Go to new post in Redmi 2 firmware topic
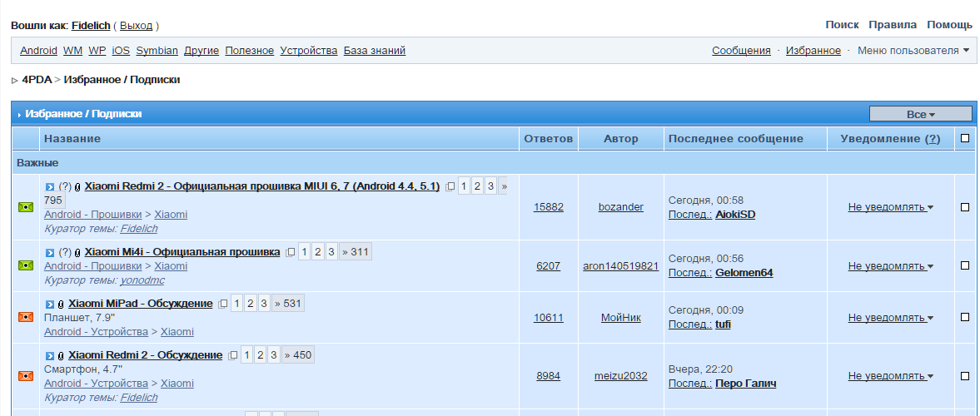 [x=50, y=186]
